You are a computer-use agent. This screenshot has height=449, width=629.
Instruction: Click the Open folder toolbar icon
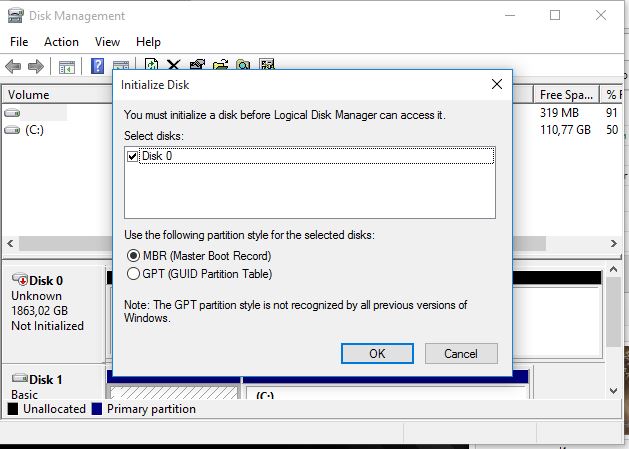point(220,67)
